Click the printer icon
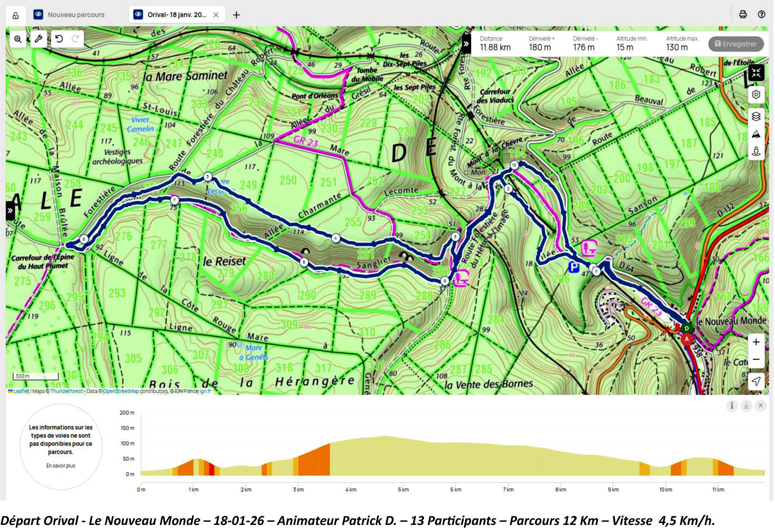This screenshot has width=775, height=532. click(743, 15)
